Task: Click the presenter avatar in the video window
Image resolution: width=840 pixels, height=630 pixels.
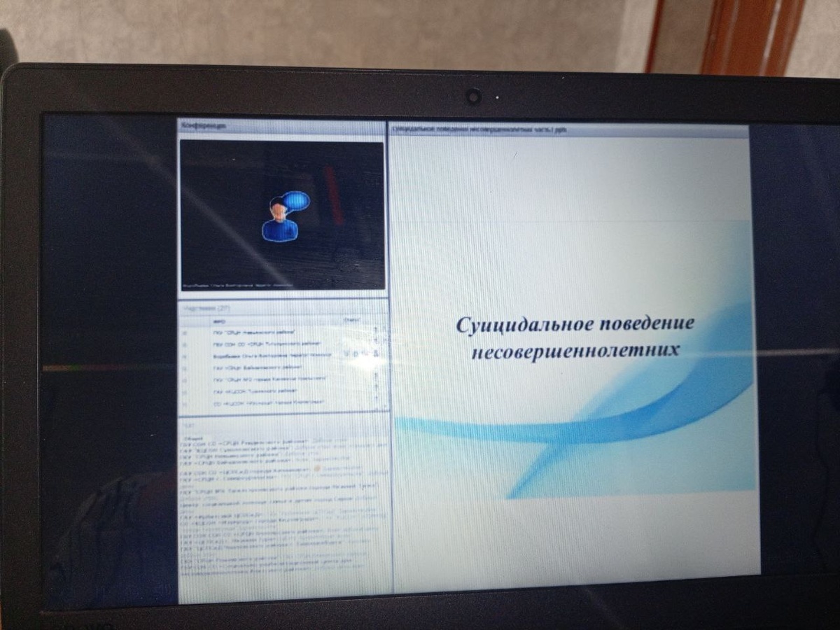Action: (x=285, y=216)
